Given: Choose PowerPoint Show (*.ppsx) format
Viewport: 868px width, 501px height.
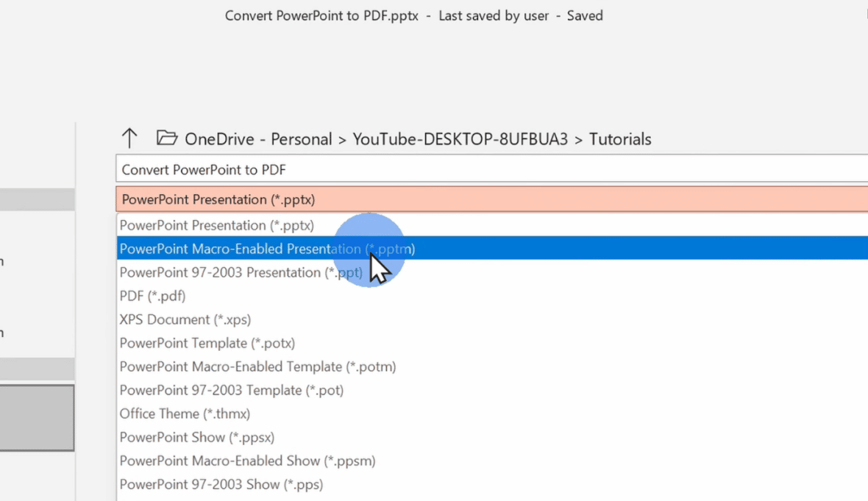Looking at the screenshot, I should [x=197, y=437].
